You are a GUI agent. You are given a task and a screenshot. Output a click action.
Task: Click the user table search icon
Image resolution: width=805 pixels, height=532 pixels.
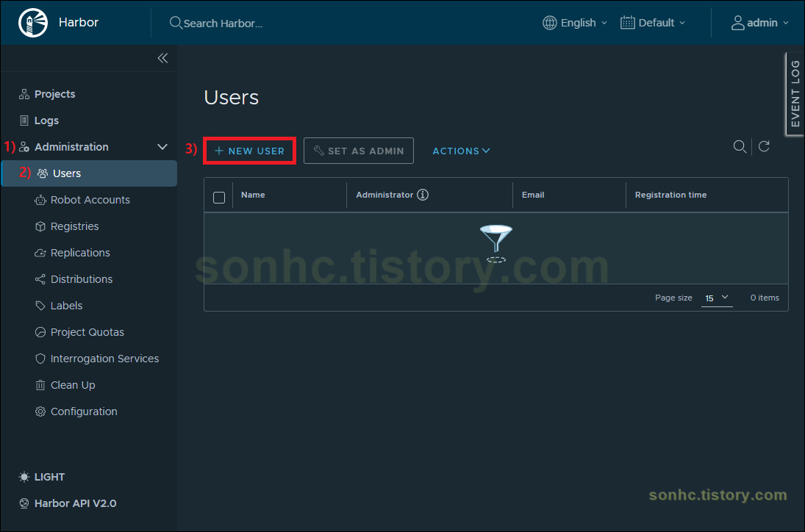pyautogui.click(x=740, y=147)
